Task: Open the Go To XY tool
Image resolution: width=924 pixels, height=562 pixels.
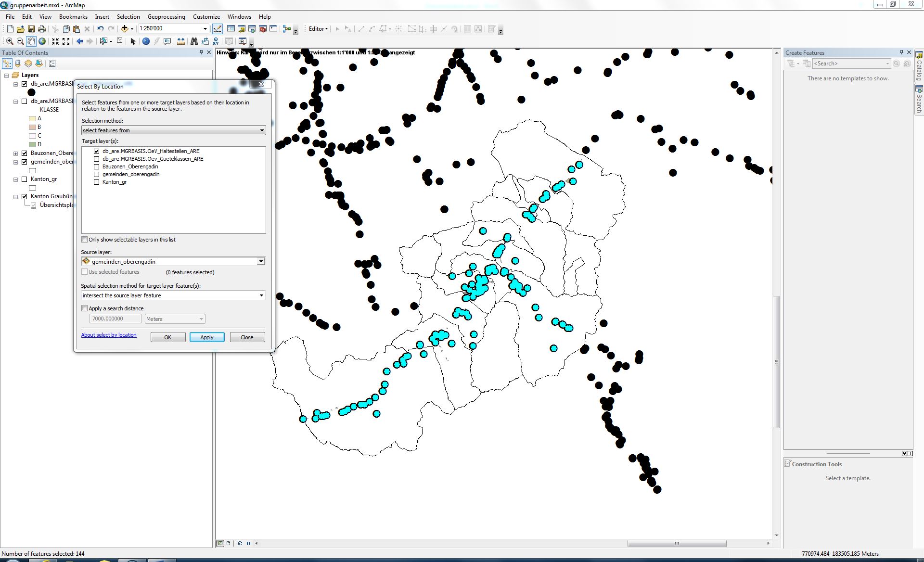Action: coord(216,41)
